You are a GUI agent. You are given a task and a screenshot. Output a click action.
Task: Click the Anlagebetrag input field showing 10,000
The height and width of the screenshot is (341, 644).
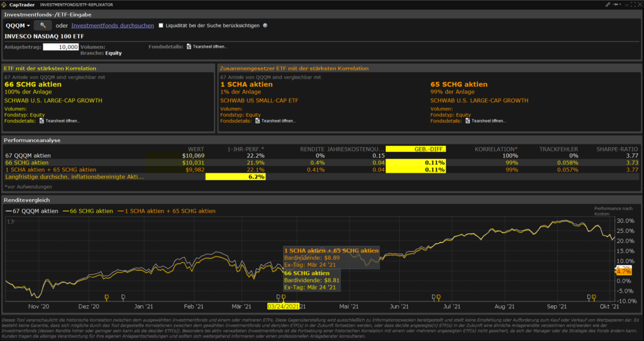tap(61, 46)
